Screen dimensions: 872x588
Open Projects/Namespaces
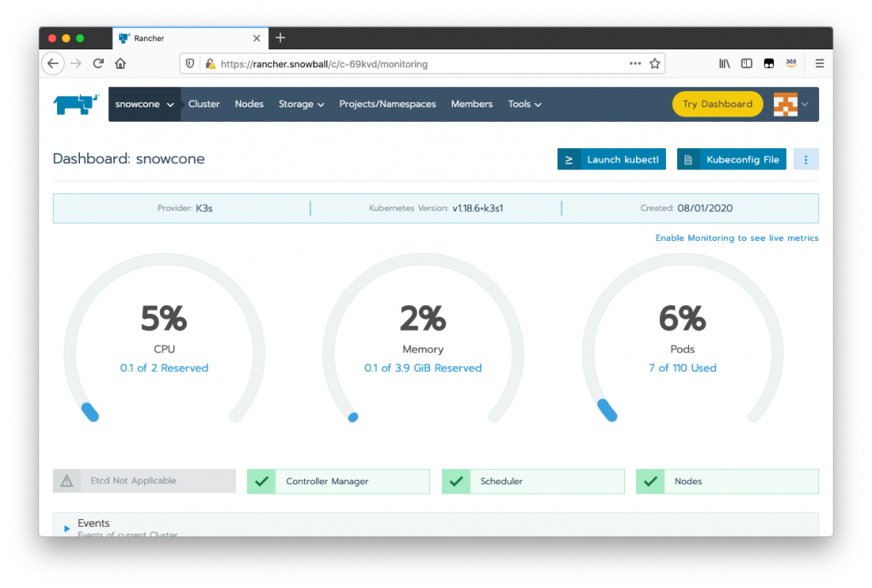(x=387, y=104)
